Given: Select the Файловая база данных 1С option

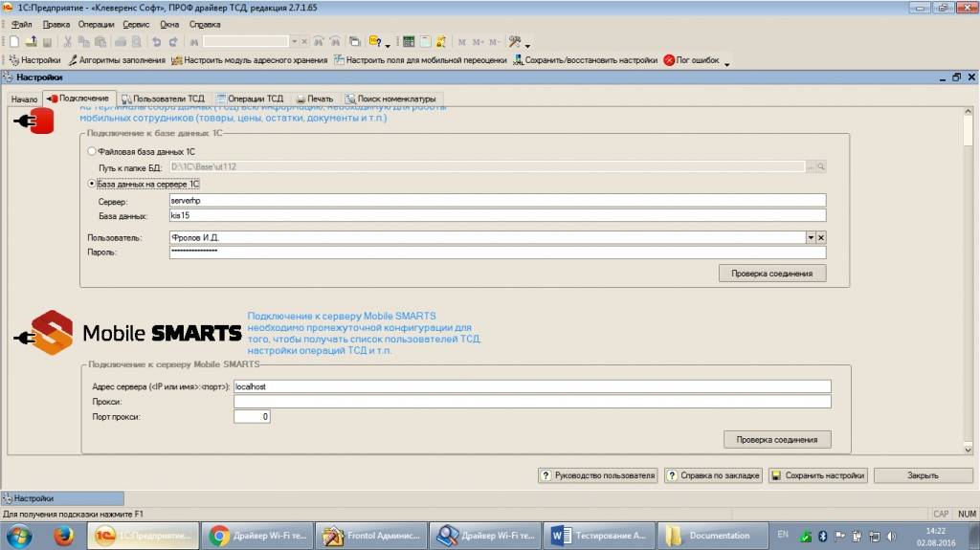Looking at the screenshot, I should coord(92,151).
